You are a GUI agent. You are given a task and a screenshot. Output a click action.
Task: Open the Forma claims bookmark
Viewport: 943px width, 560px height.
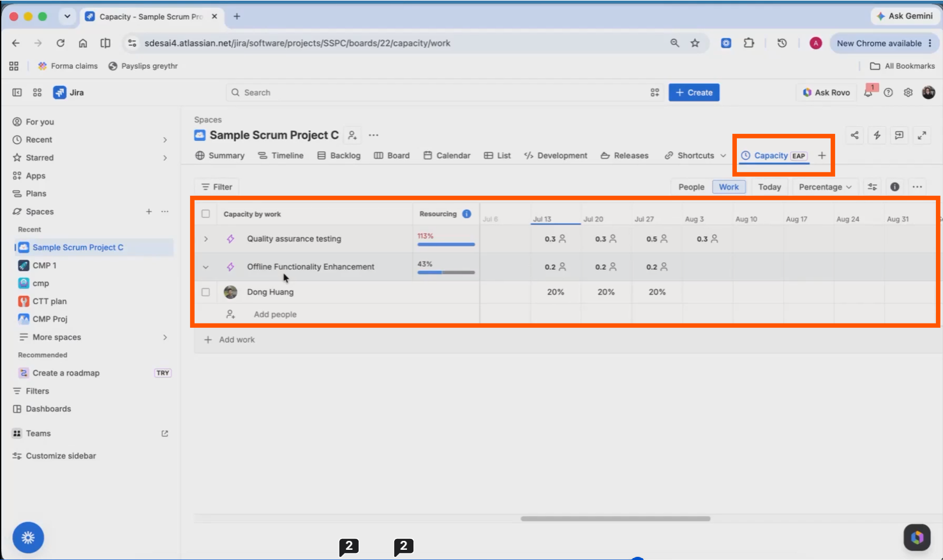tap(68, 66)
